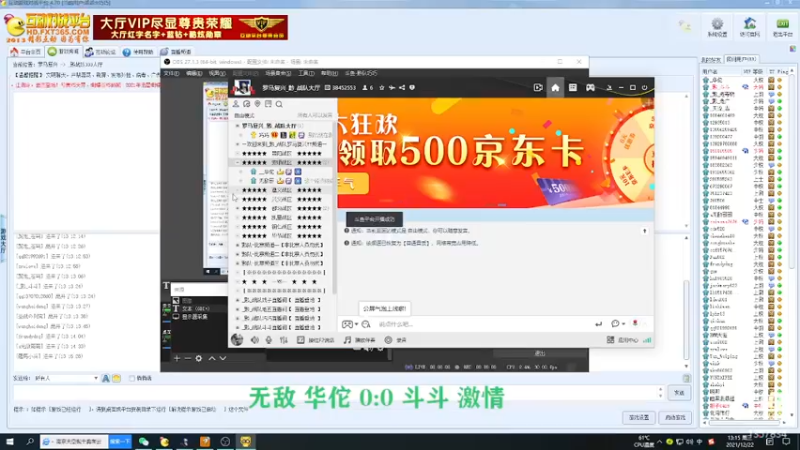Open OBS 文件 menu

coord(171,73)
